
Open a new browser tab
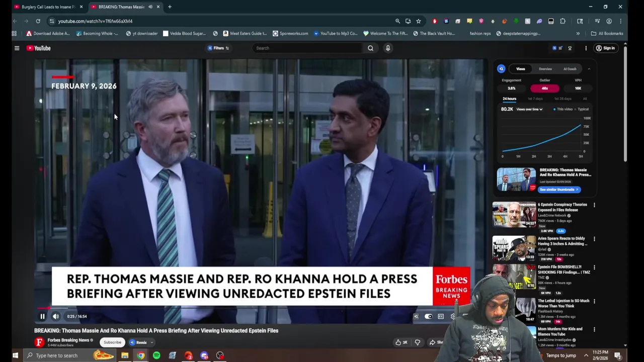coord(170,7)
